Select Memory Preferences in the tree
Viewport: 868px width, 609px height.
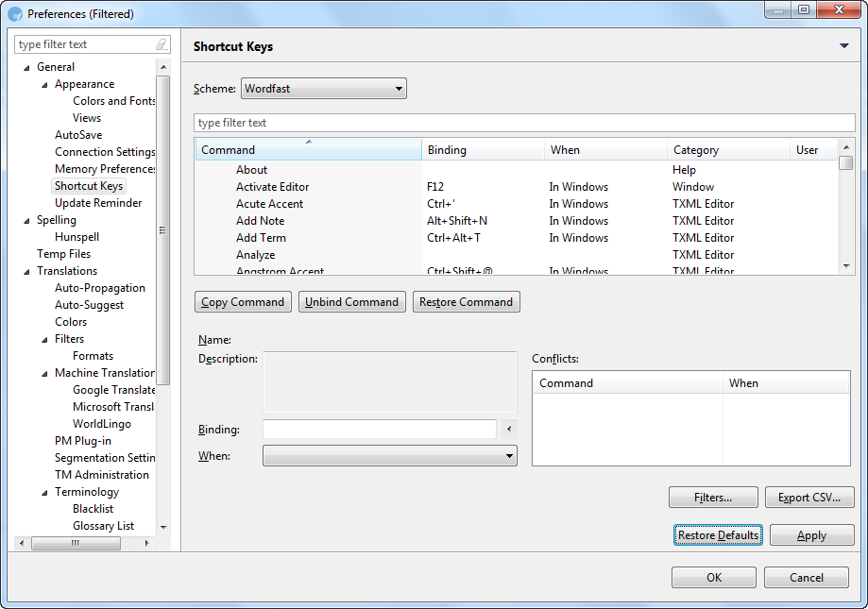pos(105,169)
